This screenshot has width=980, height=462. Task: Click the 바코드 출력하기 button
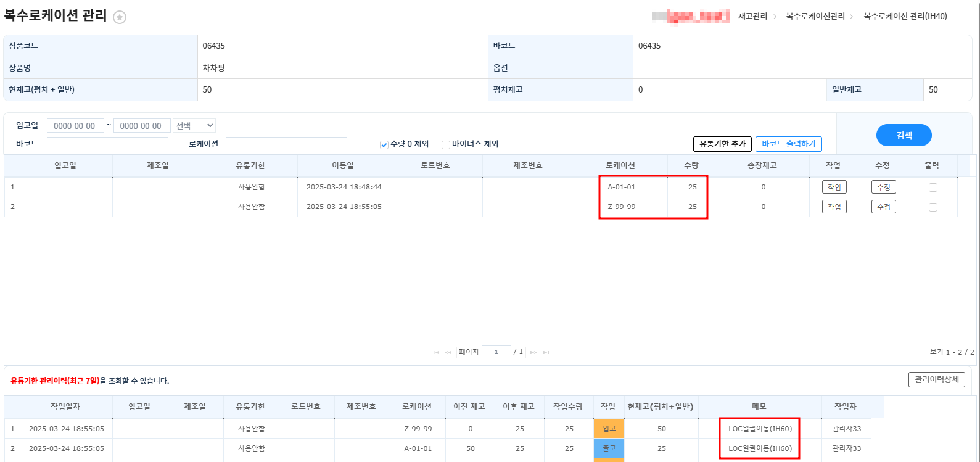pos(788,144)
